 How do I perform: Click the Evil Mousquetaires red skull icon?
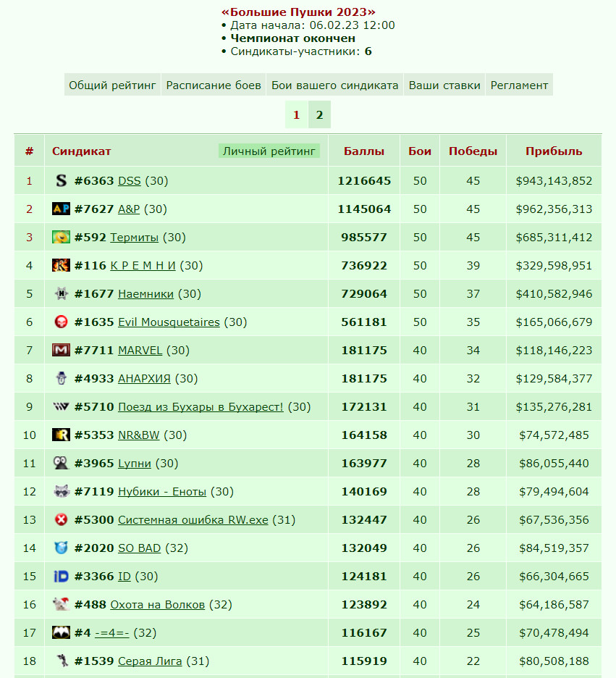pyautogui.click(x=61, y=322)
